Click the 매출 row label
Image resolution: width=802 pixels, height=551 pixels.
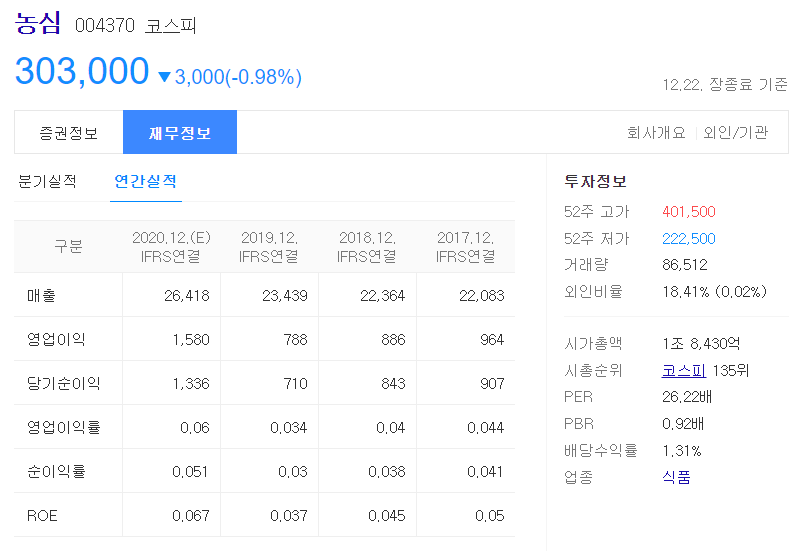click(41, 295)
